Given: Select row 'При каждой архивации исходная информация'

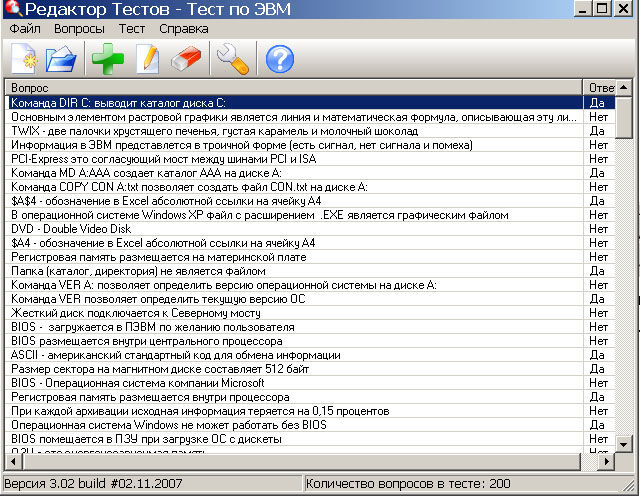Looking at the screenshot, I should [x=310, y=411].
